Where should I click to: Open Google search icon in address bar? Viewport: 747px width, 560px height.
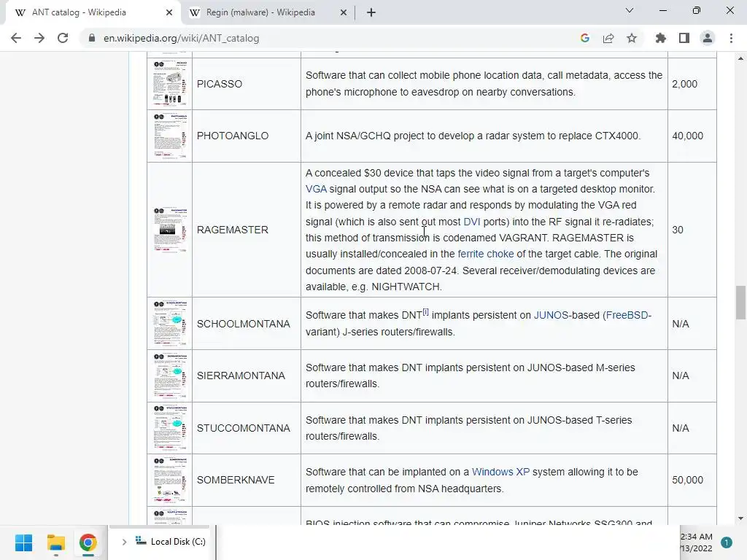pyautogui.click(x=585, y=38)
